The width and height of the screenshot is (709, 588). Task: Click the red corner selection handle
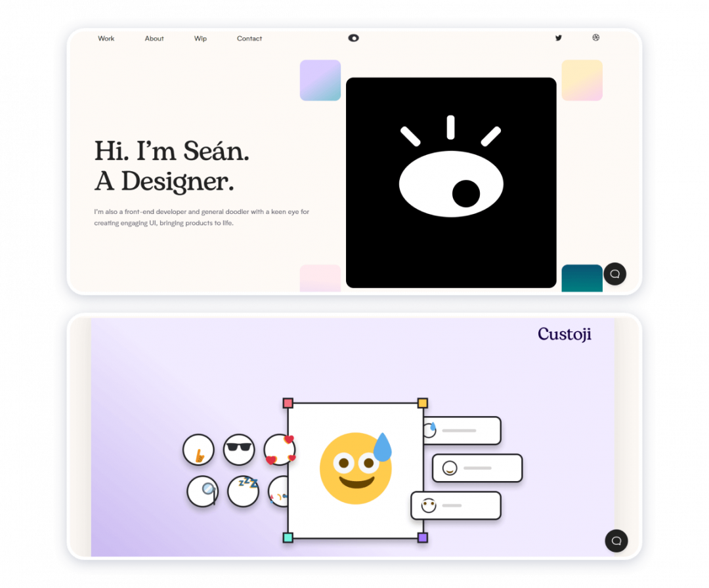(x=289, y=402)
